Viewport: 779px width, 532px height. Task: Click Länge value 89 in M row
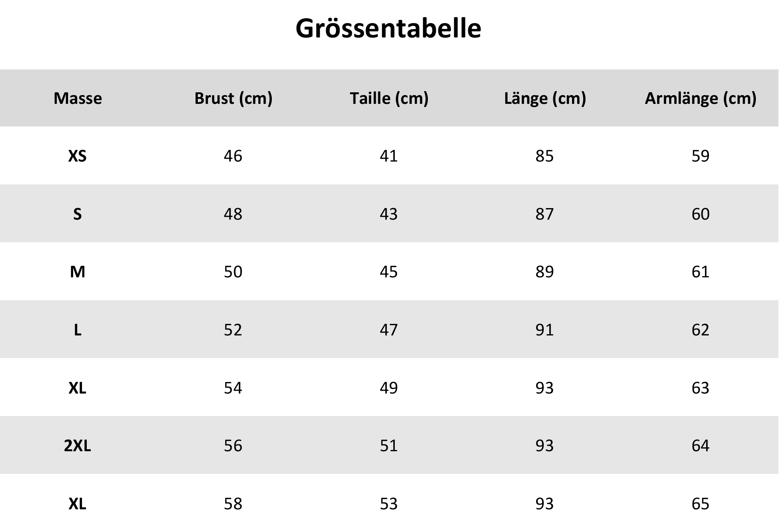tap(545, 272)
